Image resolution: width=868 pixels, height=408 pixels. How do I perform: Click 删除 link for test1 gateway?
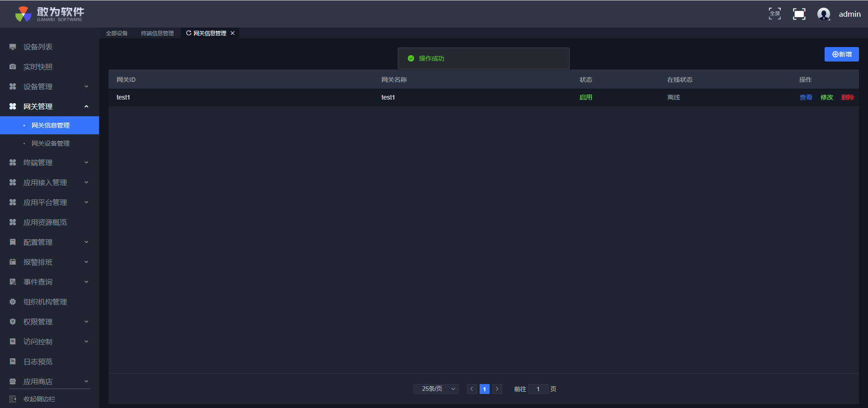847,97
